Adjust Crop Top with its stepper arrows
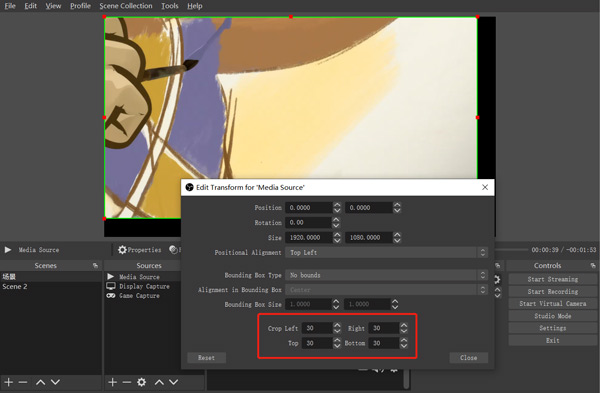This screenshot has width=600, height=393. pyautogui.click(x=337, y=343)
